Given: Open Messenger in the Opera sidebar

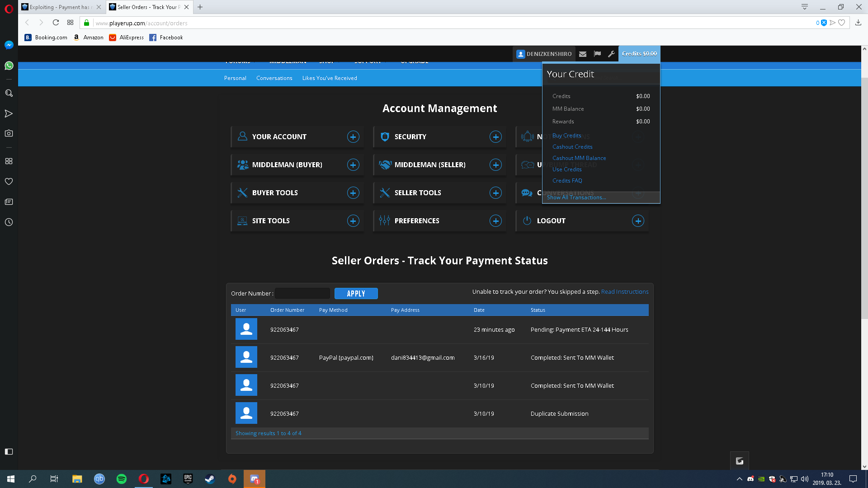Looking at the screenshot, I should point(9,45).
